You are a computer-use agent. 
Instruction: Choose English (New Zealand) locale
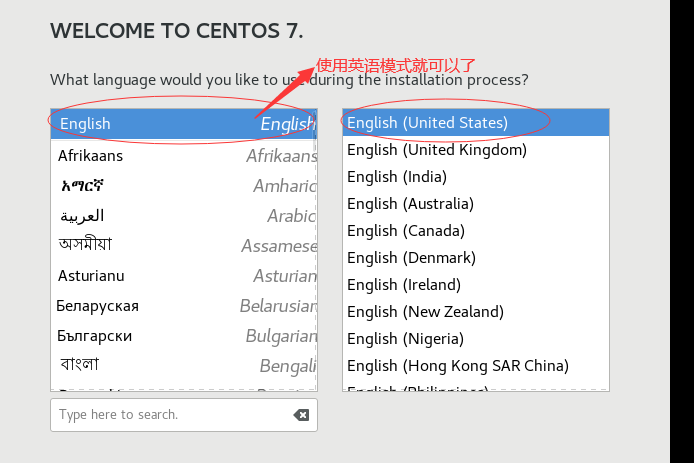tap(476, 312)
